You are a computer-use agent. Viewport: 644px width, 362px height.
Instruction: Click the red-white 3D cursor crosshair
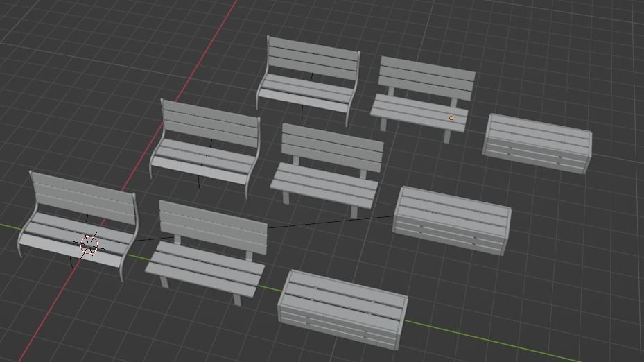(89, 245)
